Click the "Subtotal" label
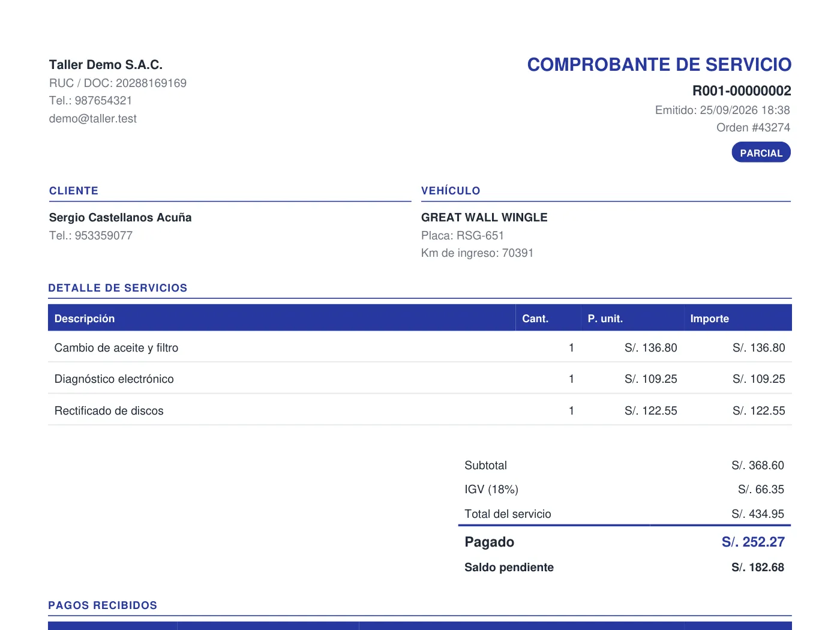 tap(485, 465)
